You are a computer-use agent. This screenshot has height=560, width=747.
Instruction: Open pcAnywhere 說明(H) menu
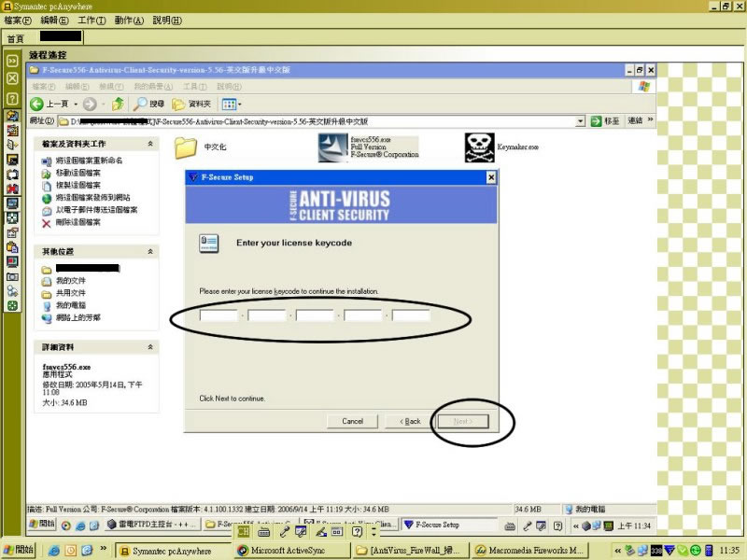[167, 21]
